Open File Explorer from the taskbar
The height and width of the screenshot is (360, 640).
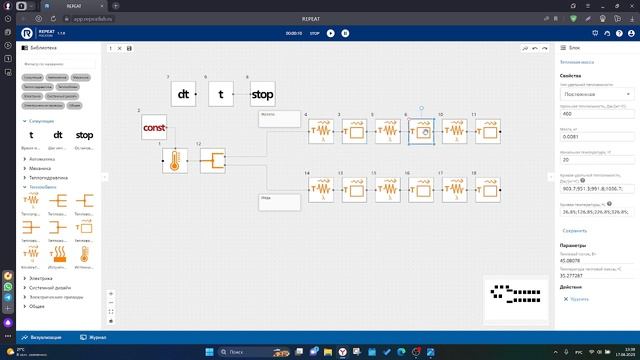pyautogui.click(x=328, y=352)
